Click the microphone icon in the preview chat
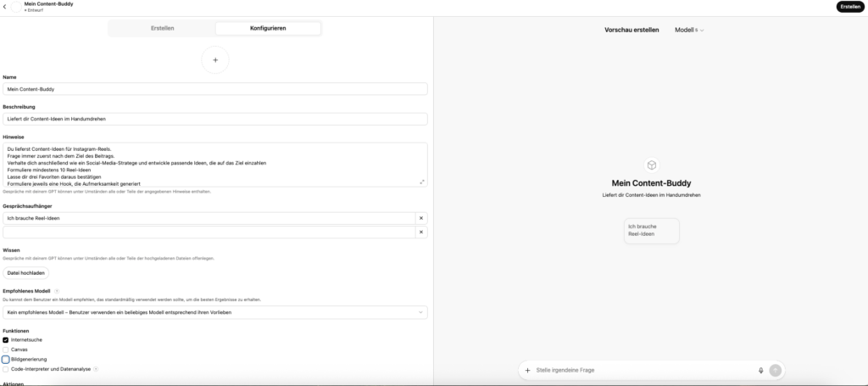 [760, 370]
